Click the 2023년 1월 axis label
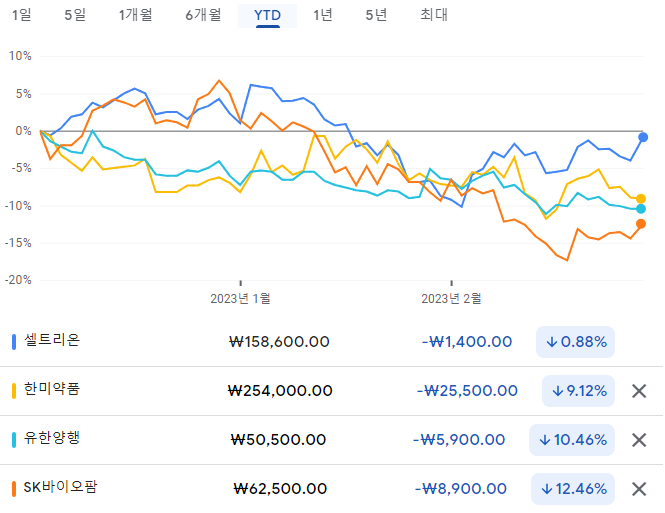665x513 pixels. pos(240,298)
